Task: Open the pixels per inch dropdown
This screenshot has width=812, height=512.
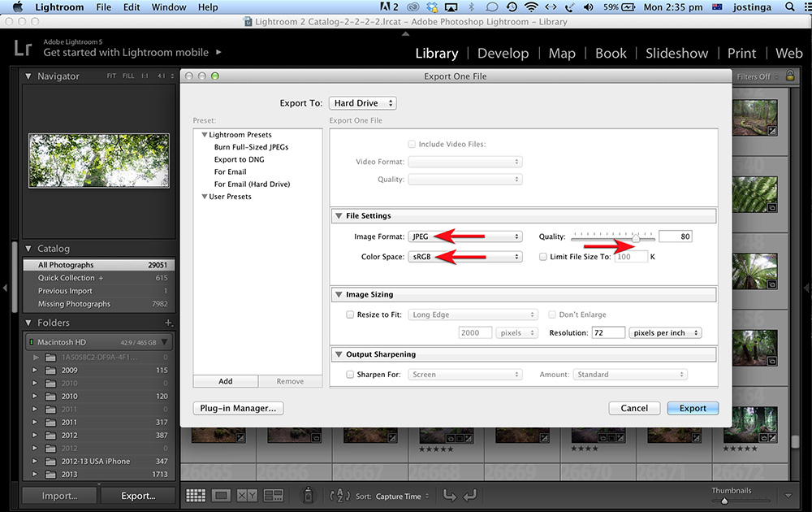Action: [666, 332]
